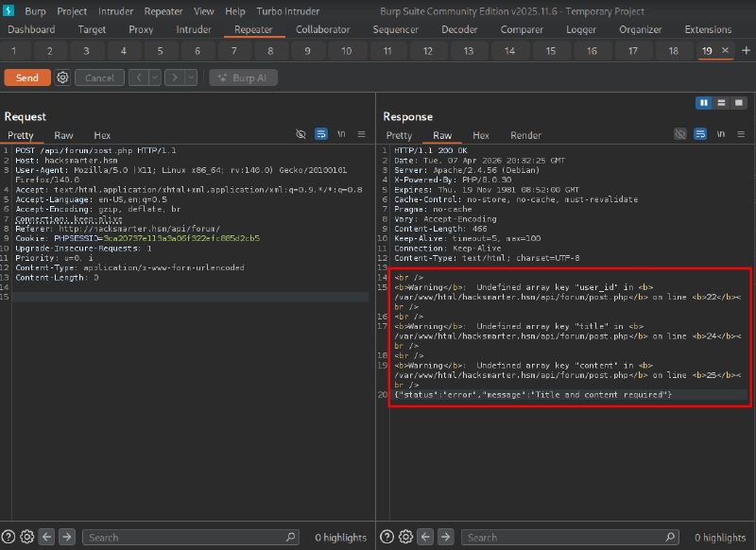
Task: Open the Repeater menu in menu bar
Action: [x=163, y=11]
